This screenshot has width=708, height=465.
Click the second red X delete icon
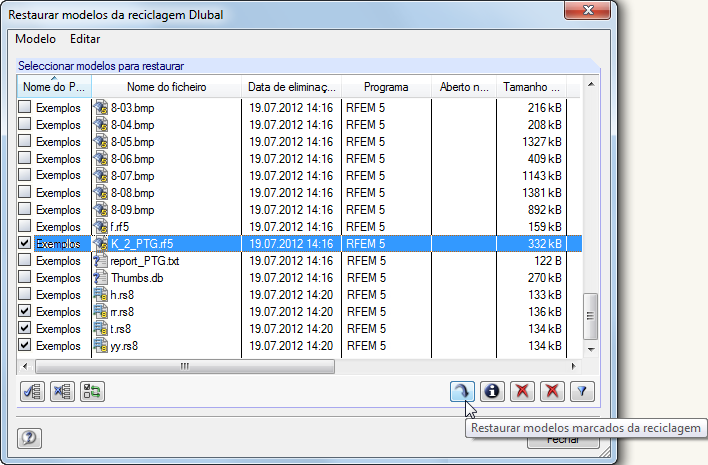coord(552,391)
